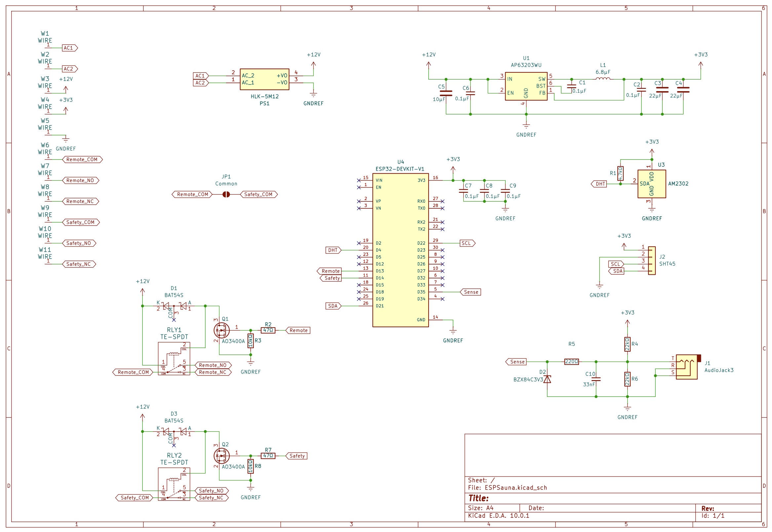Click the GNDREF symbol below U1 regulator
Image resolution: width=772 pixels, height=532 pixels.
pos(526,126)
